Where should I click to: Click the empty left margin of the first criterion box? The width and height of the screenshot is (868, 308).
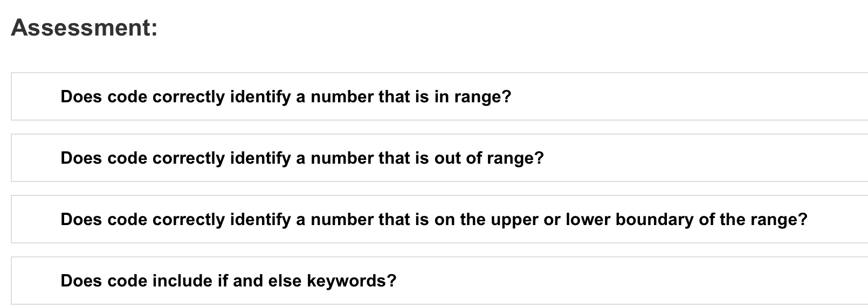point(36,96)
